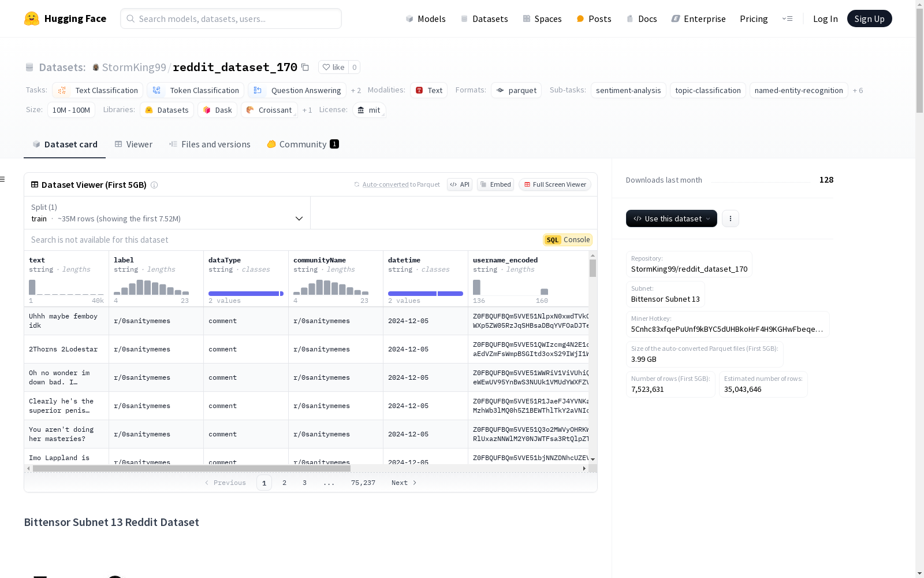Screen dimensions: 924x578
Task: Select the named-entity-recognition tag
Action: click(x=799, y=91)
